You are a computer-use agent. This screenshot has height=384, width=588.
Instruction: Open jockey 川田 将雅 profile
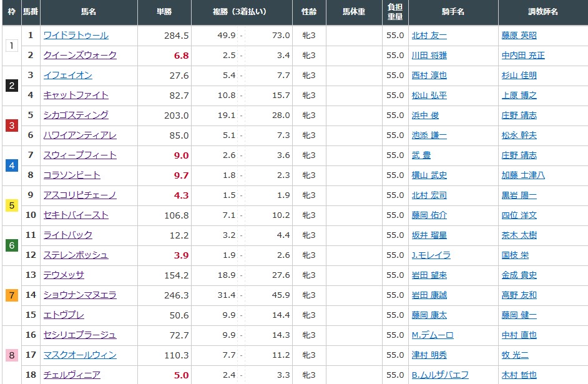point(429,56)
